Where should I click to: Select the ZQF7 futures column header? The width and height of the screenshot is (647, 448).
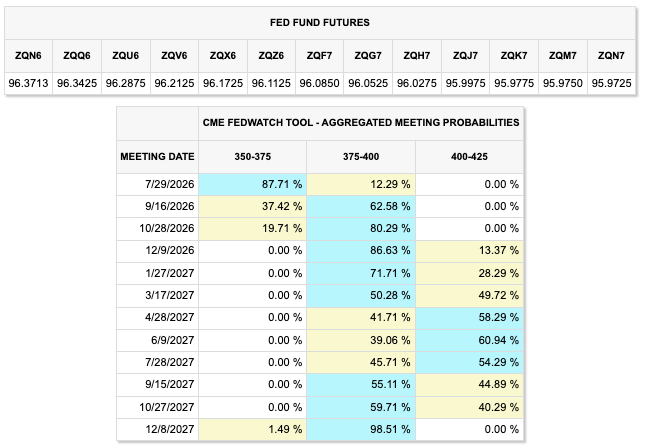[x=320, y=56]
